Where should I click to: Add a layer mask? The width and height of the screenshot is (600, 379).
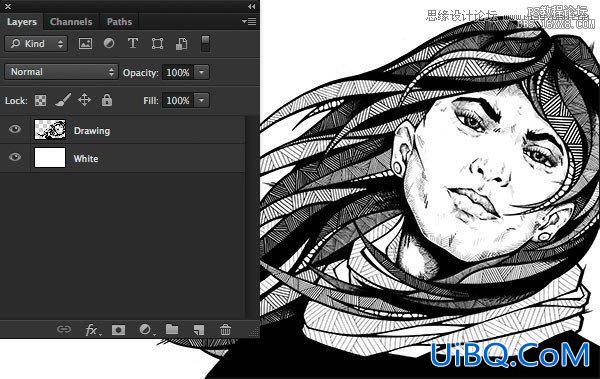[118, 330]
